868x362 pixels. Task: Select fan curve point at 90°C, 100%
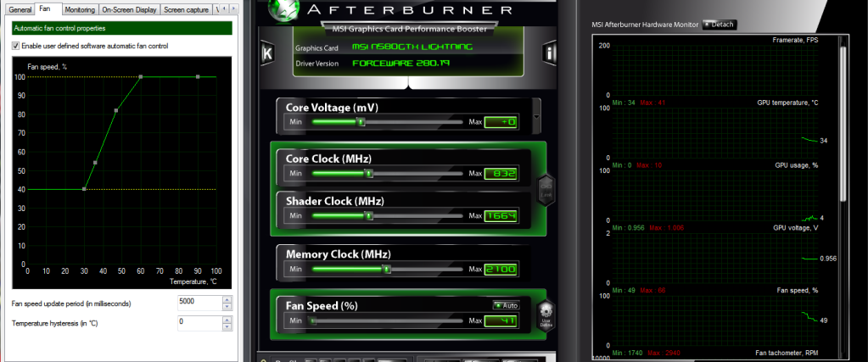[x=198, y=77]
